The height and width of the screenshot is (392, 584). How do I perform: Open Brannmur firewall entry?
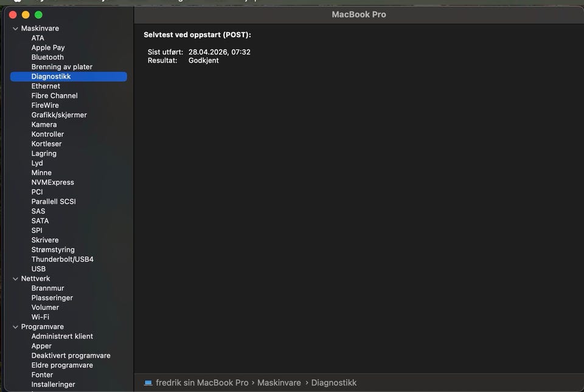coord(47,288)
